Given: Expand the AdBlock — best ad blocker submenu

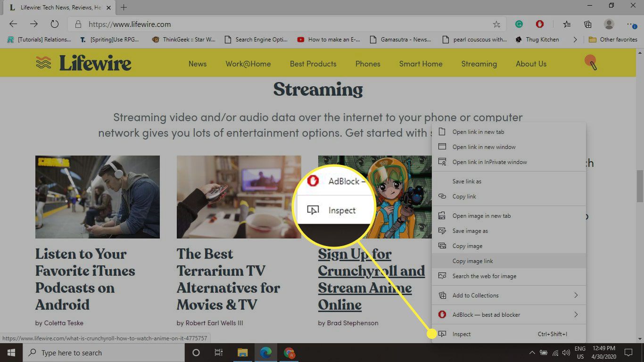Looking at the screenshot, I should [509, 315].
